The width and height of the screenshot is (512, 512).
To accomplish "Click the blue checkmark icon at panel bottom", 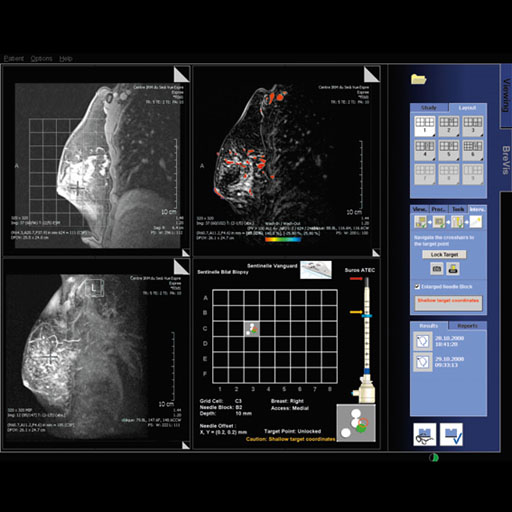I will click(x=451, y=434).
